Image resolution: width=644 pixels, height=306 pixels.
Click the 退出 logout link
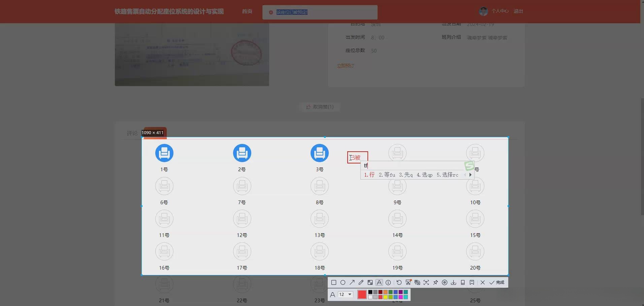pyautogui.click(x=518, y=11)
